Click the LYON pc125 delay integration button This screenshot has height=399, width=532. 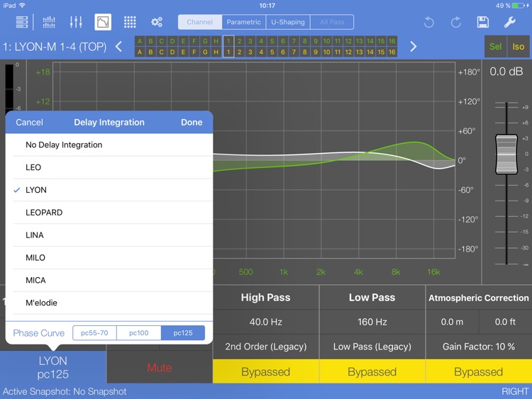click(53, 367)
